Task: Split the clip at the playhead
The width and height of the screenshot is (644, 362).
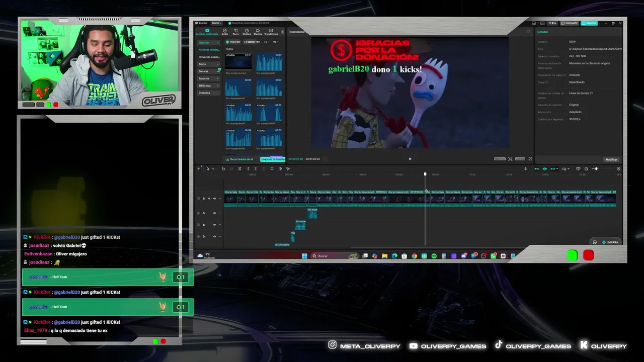Action: click(239, 169)
